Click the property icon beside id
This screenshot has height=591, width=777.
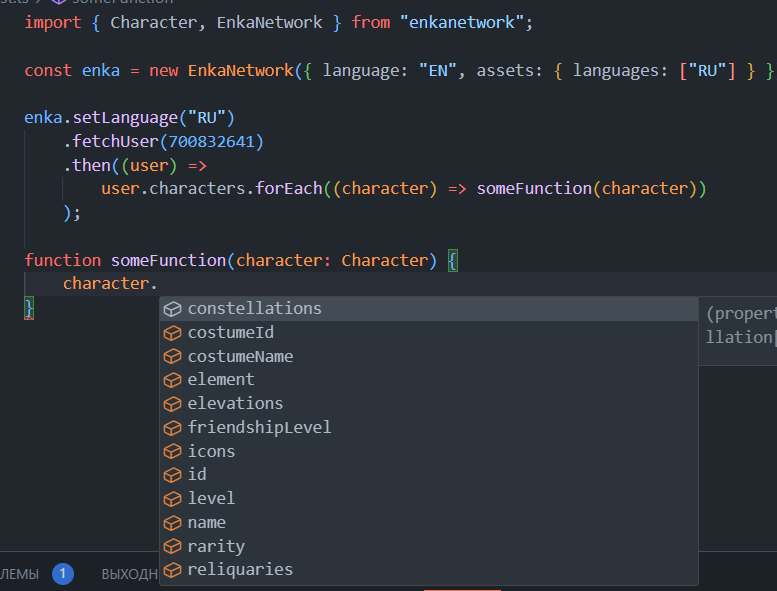tap(172, 475)
